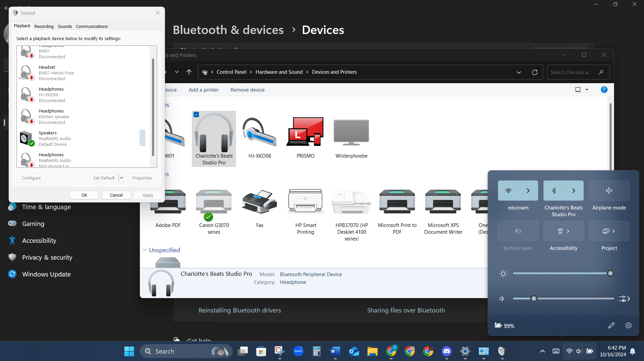Open notification center bell icon

633,351
